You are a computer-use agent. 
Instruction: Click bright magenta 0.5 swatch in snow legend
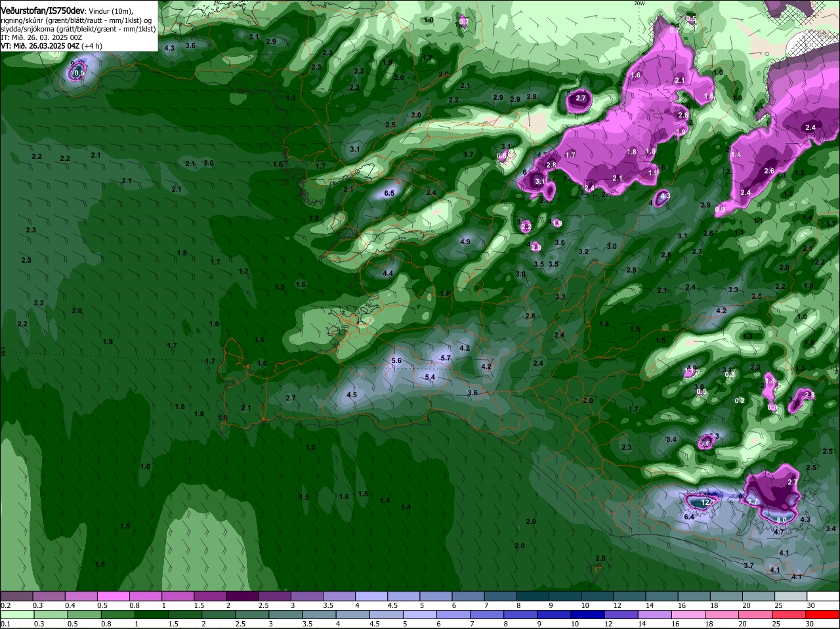[x=114, y=596]
